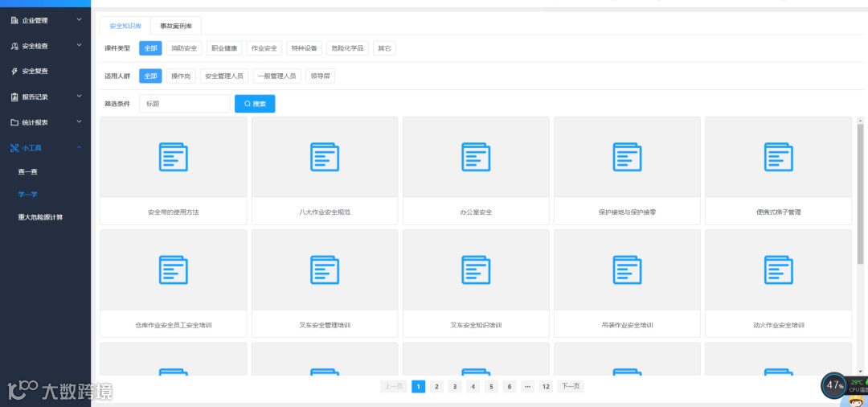Click the 统计报表 folder icon in sidebar

point(14,122)
